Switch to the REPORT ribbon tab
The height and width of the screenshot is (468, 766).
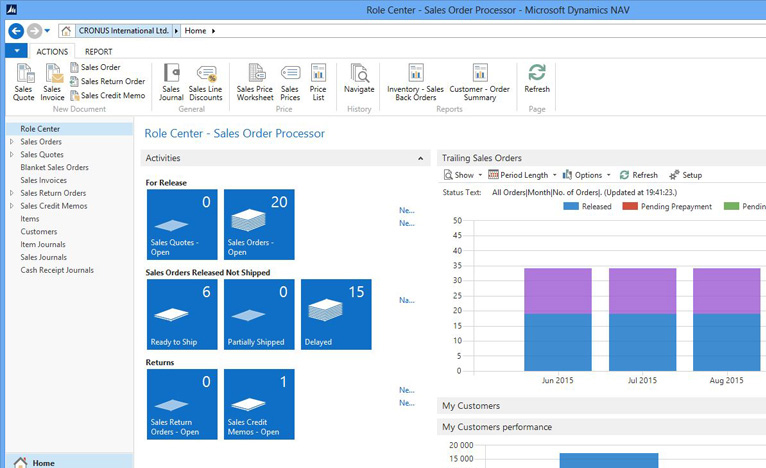99,51
